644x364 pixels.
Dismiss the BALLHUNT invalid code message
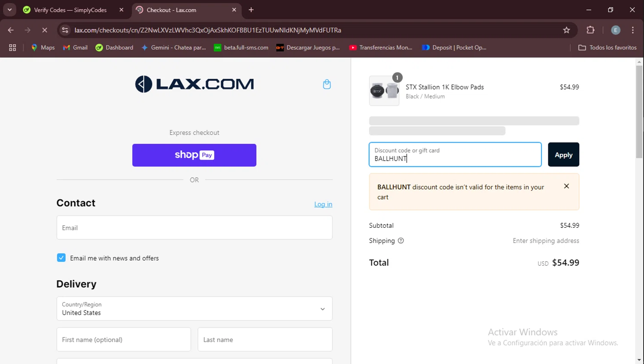pyautogui.click(x=566, y=186)
